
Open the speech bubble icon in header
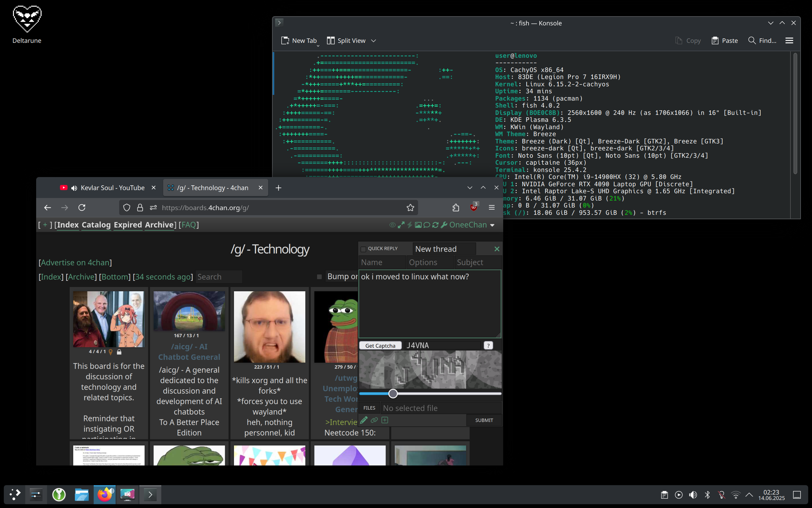(427, 225)
